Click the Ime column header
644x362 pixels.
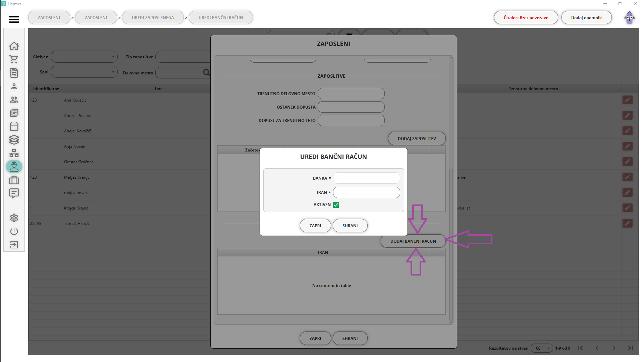(159, 89)
